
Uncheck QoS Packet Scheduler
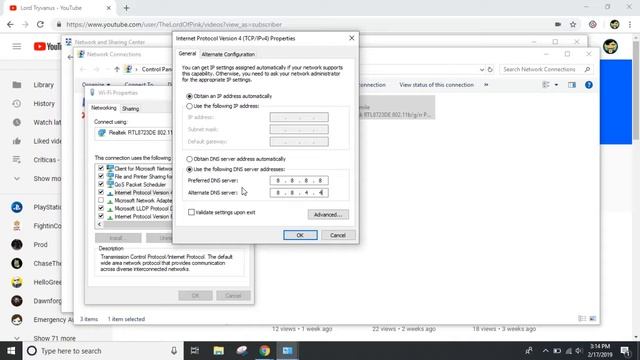(x=101, y=184)
